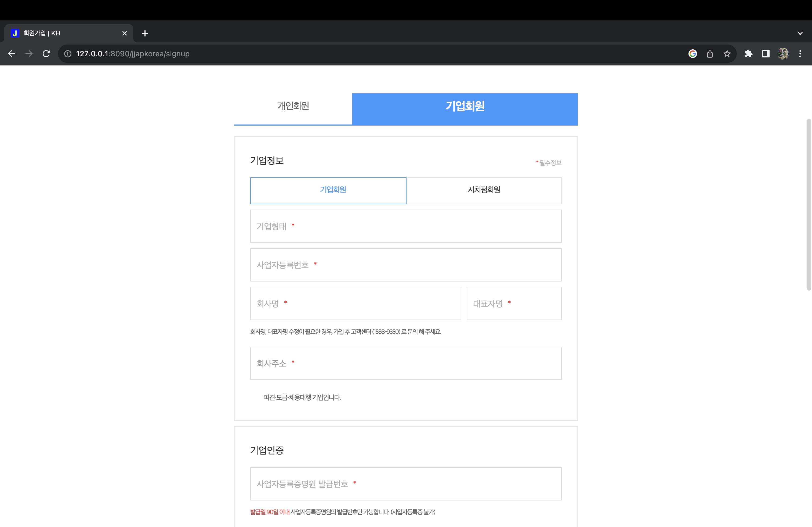Click the share icon in the toolbar
This screenshot has width=812, height=527.
pos(710,53)
